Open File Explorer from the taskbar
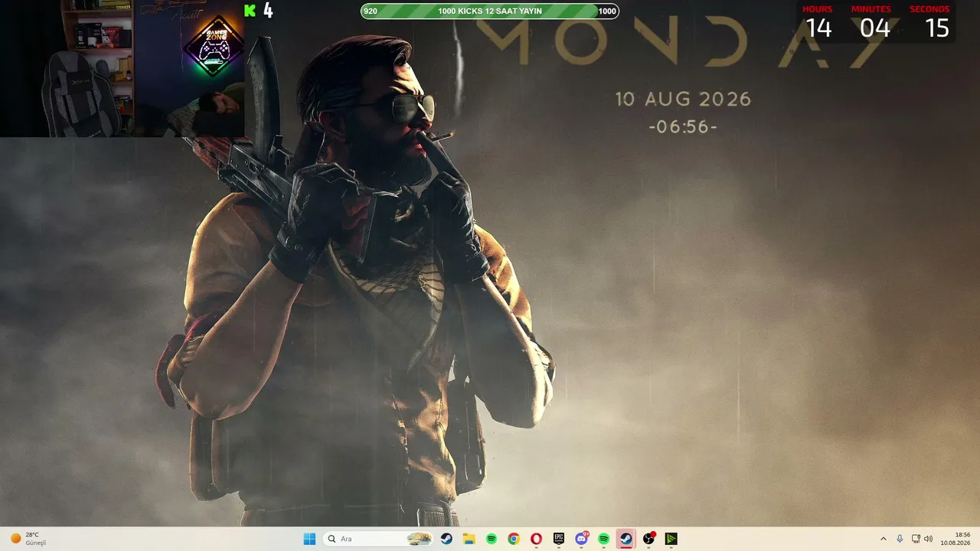Screen dimensions: 980x551 [469, 539]
